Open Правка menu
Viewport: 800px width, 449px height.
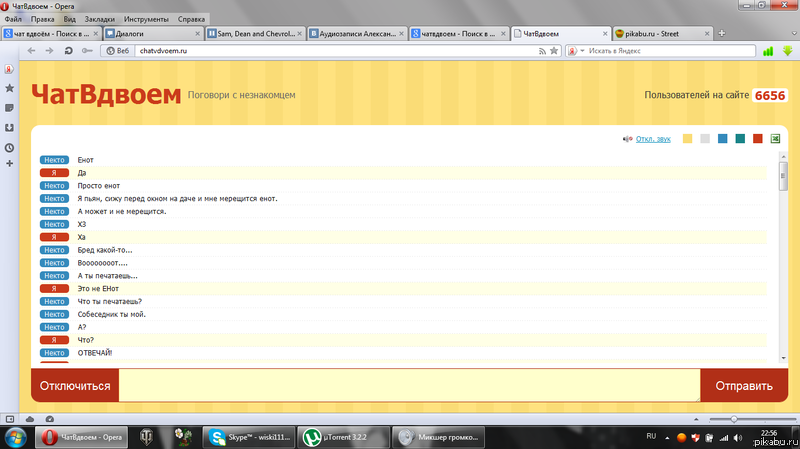tap(42, 19)
